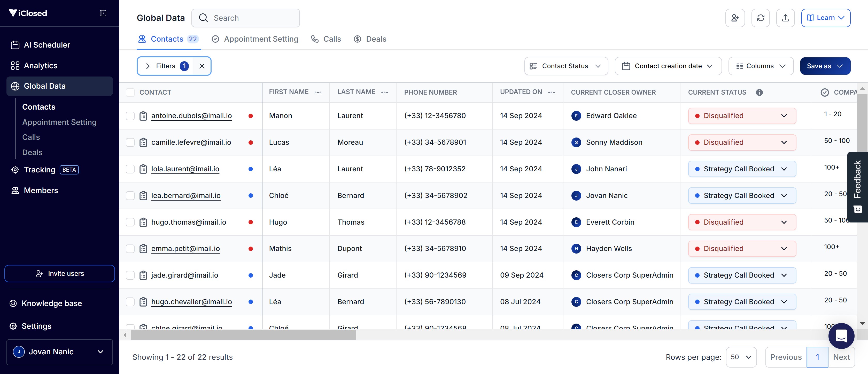868x374 pixels.
Task: Click the Invite users button
Action: pyautogui.click(x=60, y=273)
